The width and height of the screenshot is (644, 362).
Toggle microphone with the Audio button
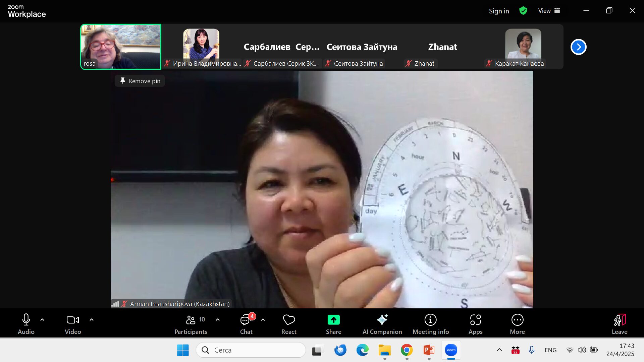(x=26, y=324)
